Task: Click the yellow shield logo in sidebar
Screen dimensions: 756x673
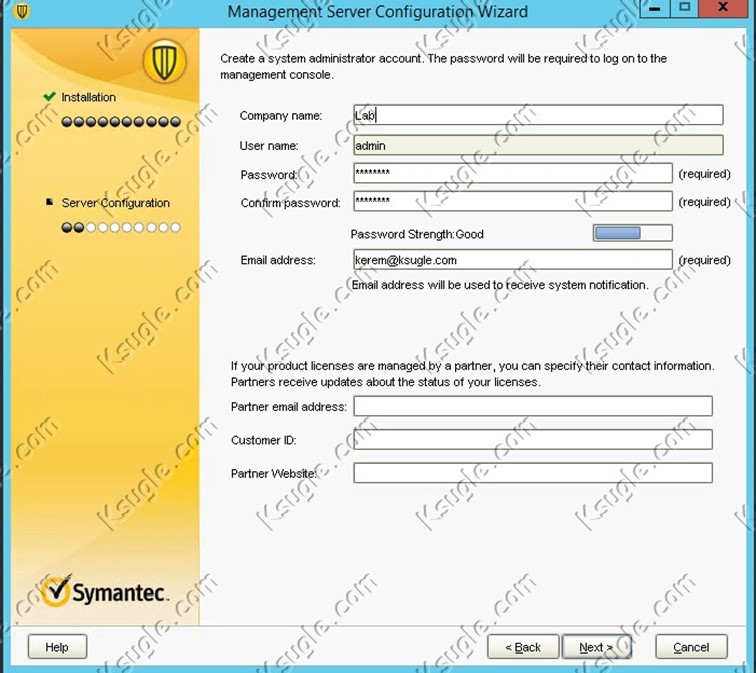Action: pos(164,61)
